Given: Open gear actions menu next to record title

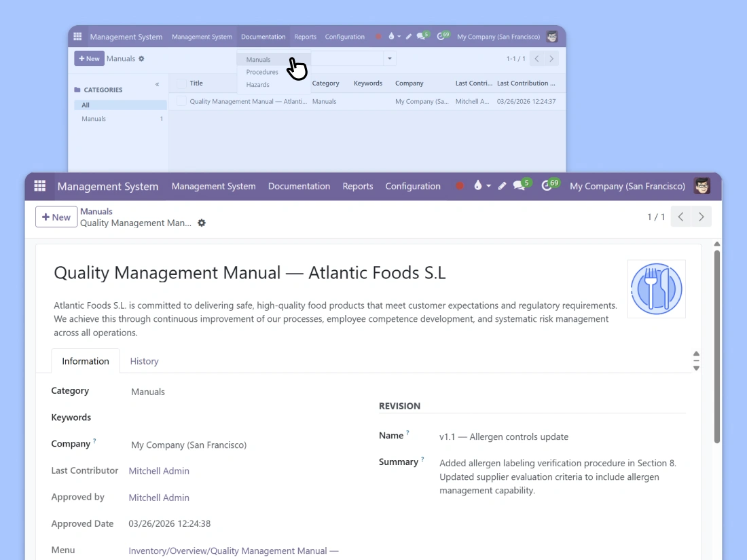Looking at the screenshot, I should pyautogui.click(x=202, y=223).
